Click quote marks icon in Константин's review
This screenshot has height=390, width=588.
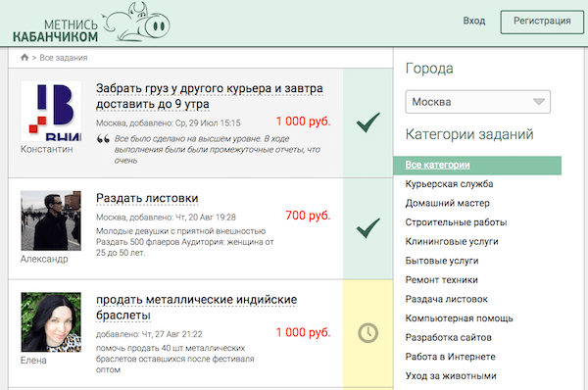[x=103, y=139]
